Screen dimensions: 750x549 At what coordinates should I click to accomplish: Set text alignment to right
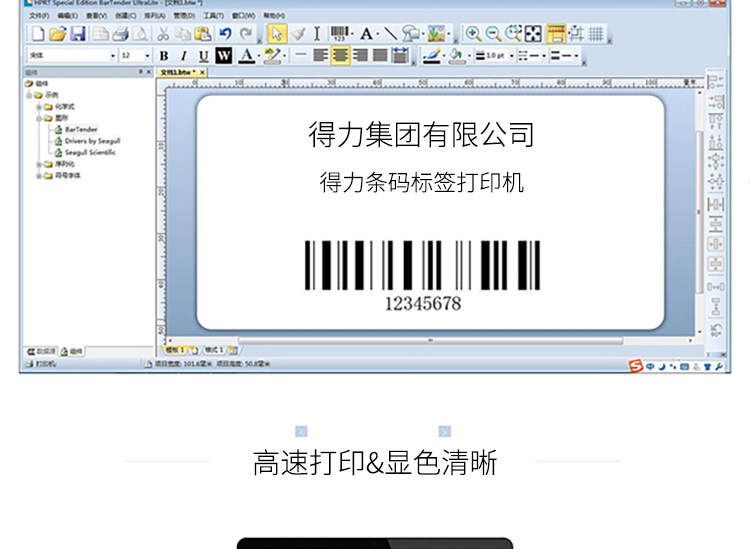point(361,55)
